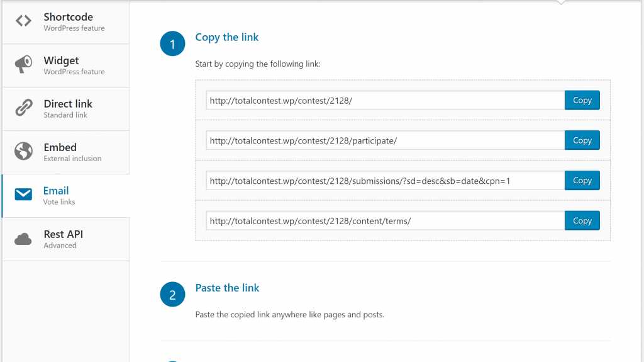The height and width of the screenshot is (362, 644).
Task: Copy the participate link
Action: 582,140
